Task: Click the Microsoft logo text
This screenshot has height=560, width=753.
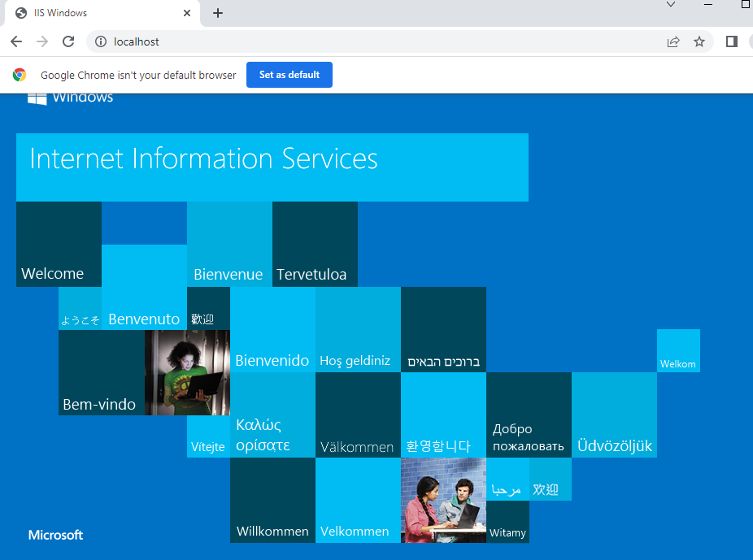Action: click(56, 535)
